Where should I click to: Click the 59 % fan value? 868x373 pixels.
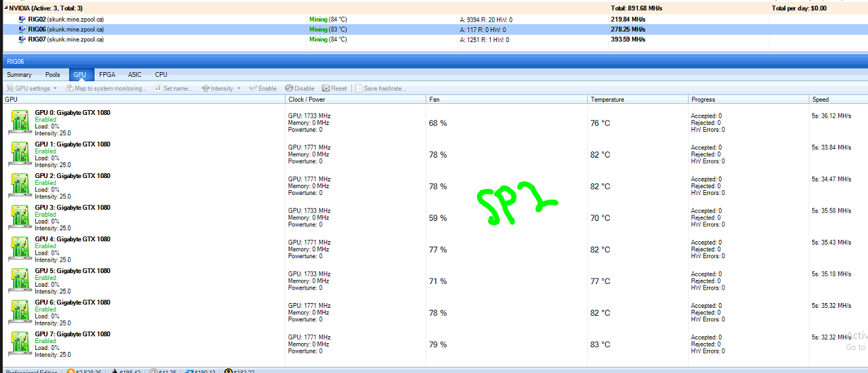click(438, 218)
